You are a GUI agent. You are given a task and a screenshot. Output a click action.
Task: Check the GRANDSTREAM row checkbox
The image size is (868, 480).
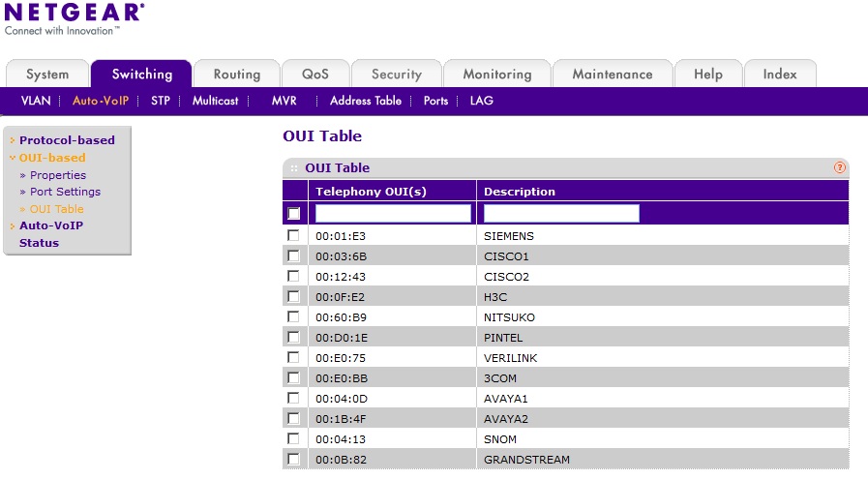[293, 459]
